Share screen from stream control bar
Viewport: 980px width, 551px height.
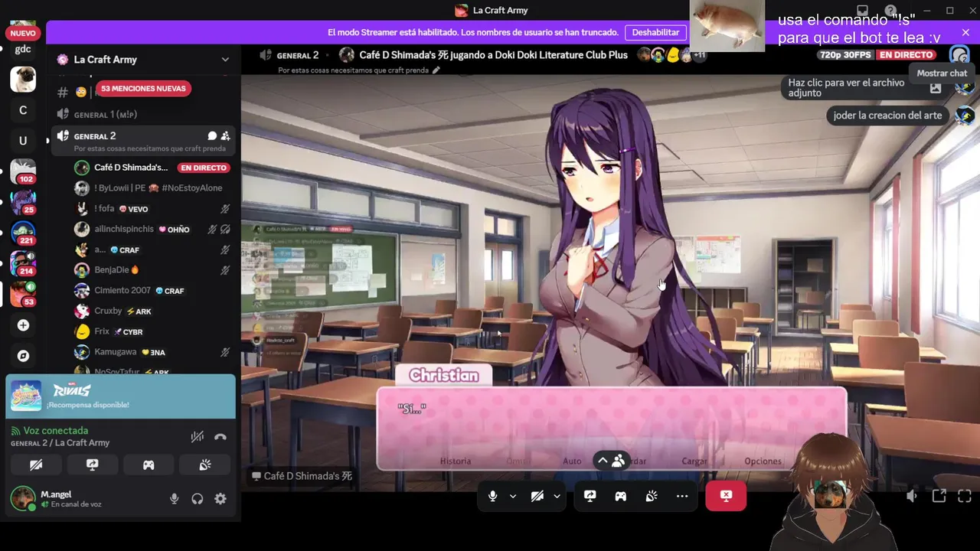pos(590,496)
